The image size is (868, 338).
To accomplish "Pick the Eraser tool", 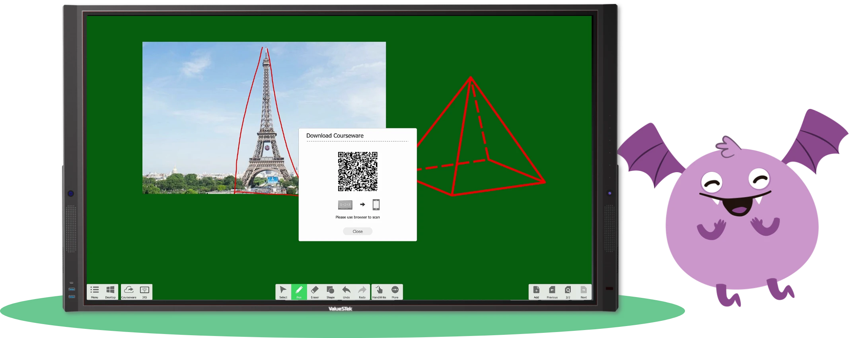I will pyautogui.click(x=315, y=292).
